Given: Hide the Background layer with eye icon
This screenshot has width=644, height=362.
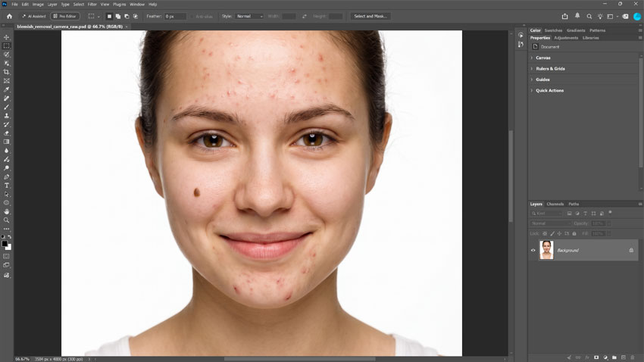Looking at the screenshot, I should pos(533,251).
